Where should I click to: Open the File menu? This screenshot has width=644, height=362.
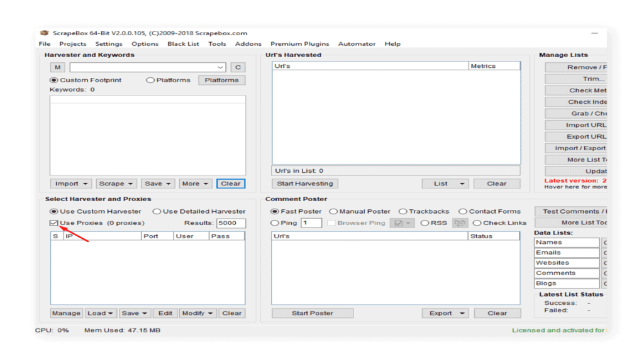click(x=45, y=44)
